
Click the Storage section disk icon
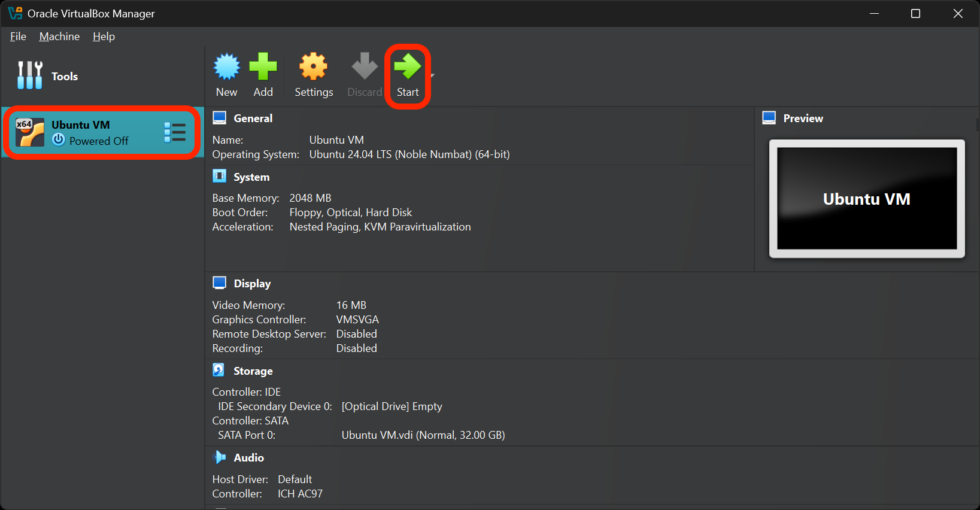click(219, 371)
